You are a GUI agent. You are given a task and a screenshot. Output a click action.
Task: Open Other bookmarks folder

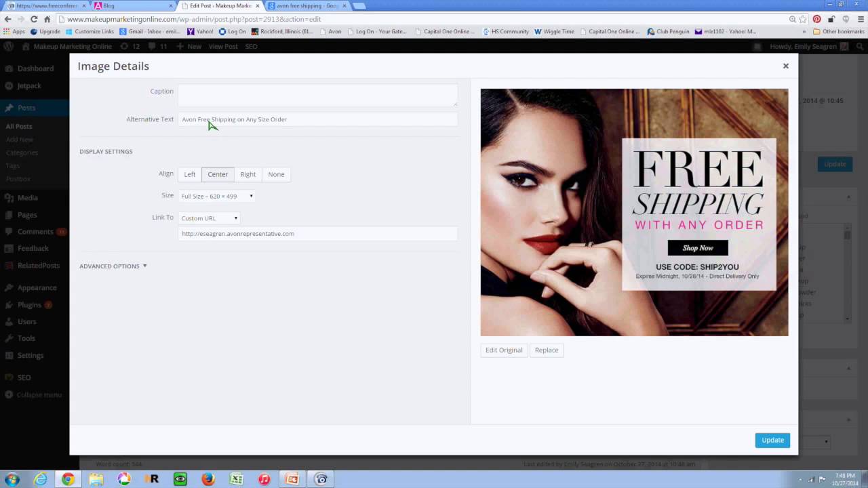click(839, 31)
